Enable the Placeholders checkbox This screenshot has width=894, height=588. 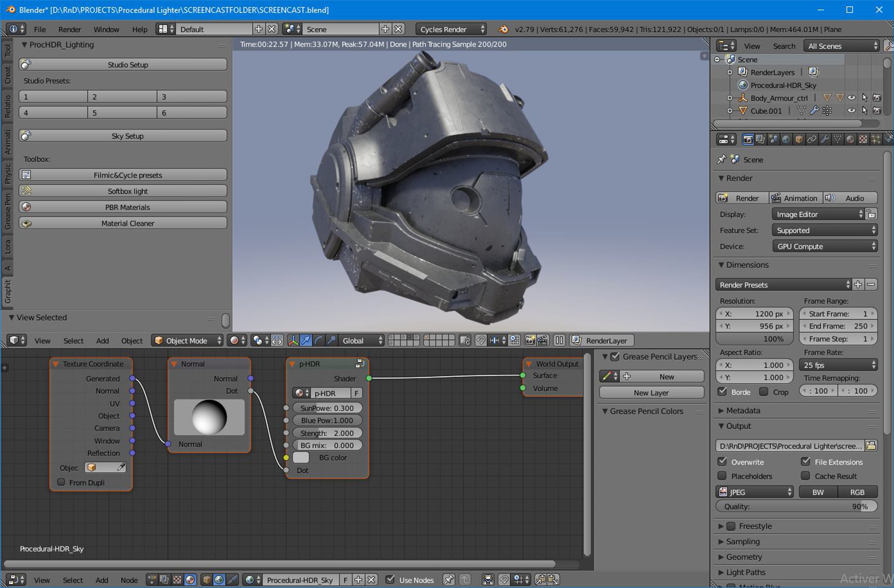(722, 476)
